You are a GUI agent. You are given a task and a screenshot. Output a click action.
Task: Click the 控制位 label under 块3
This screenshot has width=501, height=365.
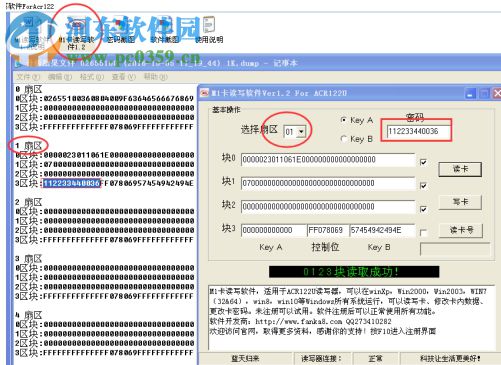point(325,247)
